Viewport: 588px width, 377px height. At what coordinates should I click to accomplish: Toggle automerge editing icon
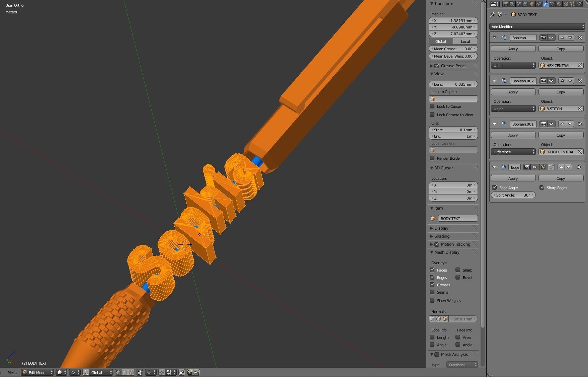pyautogui.click(x=182, y=372)
